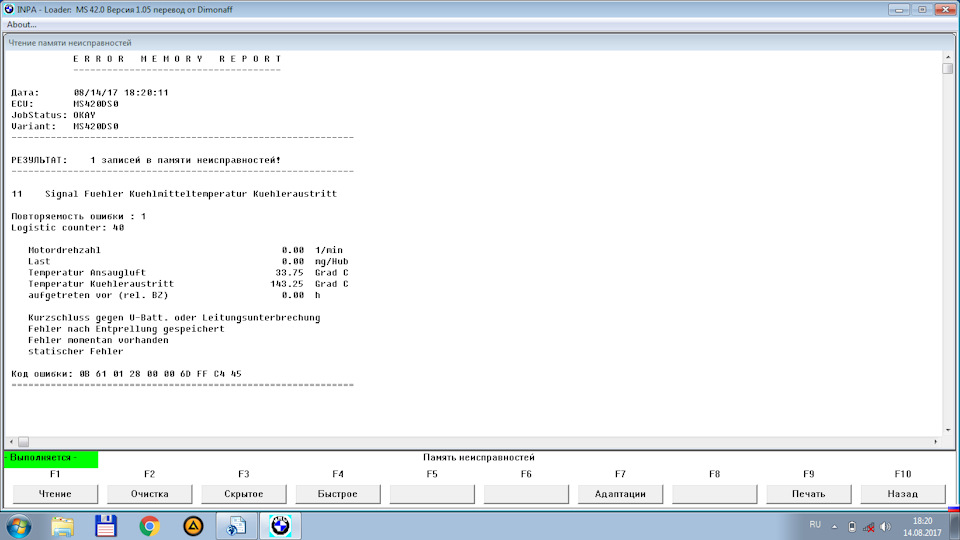Viewport: 960px width, 540px height.
Task: Click the Temperatur Ansaugluft row
Action: tap(188, 272)
